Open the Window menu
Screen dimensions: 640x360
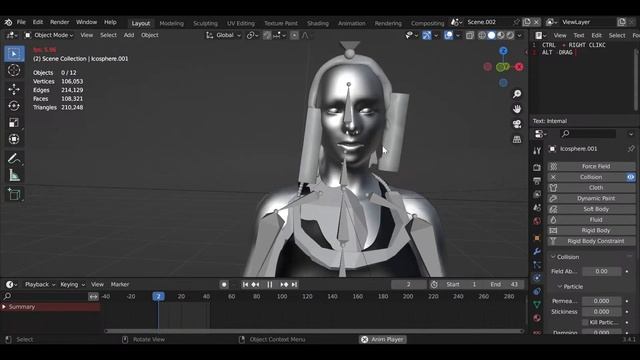[x=87, y=22]
